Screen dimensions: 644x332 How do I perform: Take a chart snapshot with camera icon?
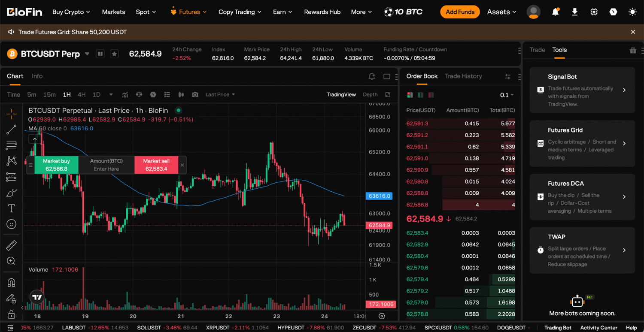tap(195, 94)
